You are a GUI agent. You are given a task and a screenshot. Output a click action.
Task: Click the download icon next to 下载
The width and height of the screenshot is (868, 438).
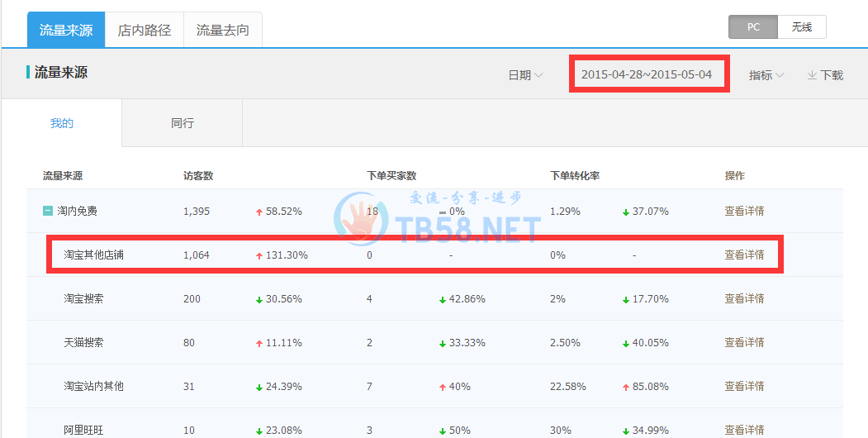click(812, 75)
